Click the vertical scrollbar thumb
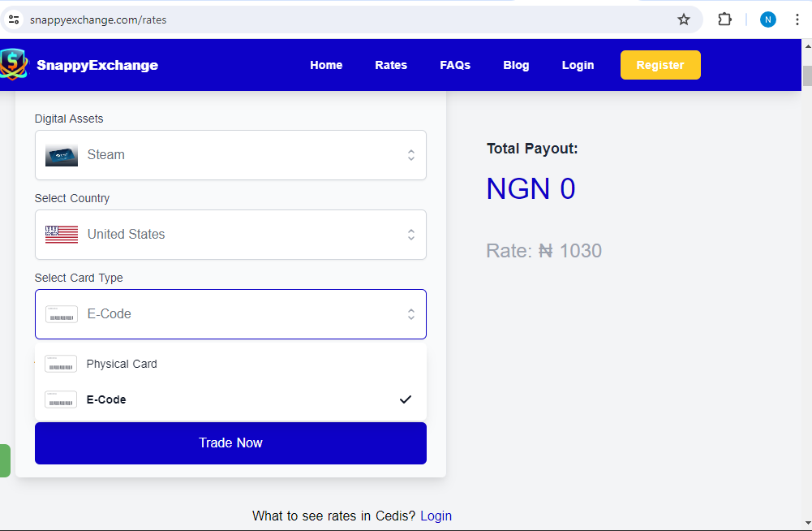812x531 pixels. point(807,76)
